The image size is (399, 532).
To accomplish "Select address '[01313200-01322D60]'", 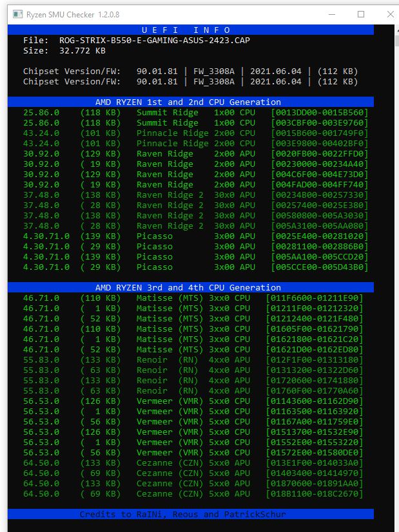I will (x=315, y=370).
